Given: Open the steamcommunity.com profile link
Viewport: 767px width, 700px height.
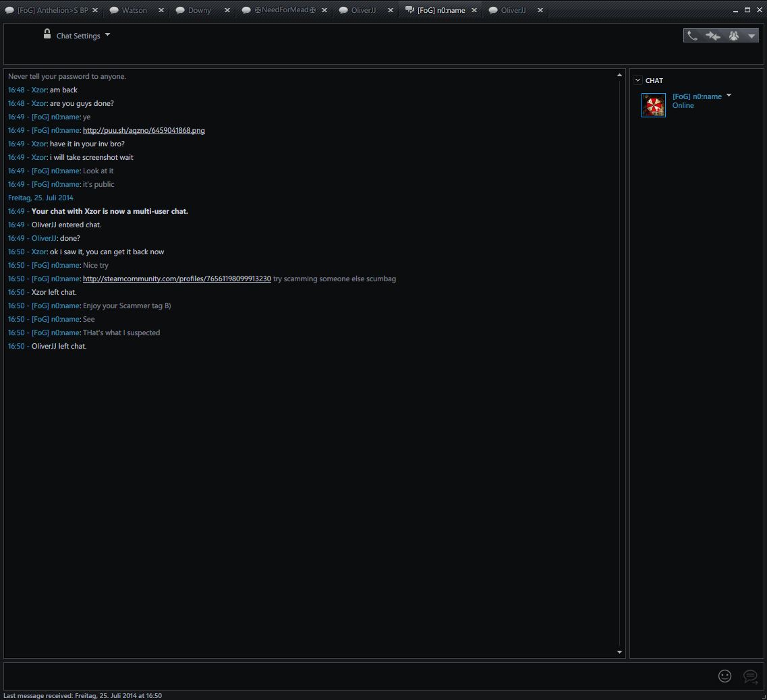Looking at the screenshot, I should pyautogui.click(x=177, y=279).
